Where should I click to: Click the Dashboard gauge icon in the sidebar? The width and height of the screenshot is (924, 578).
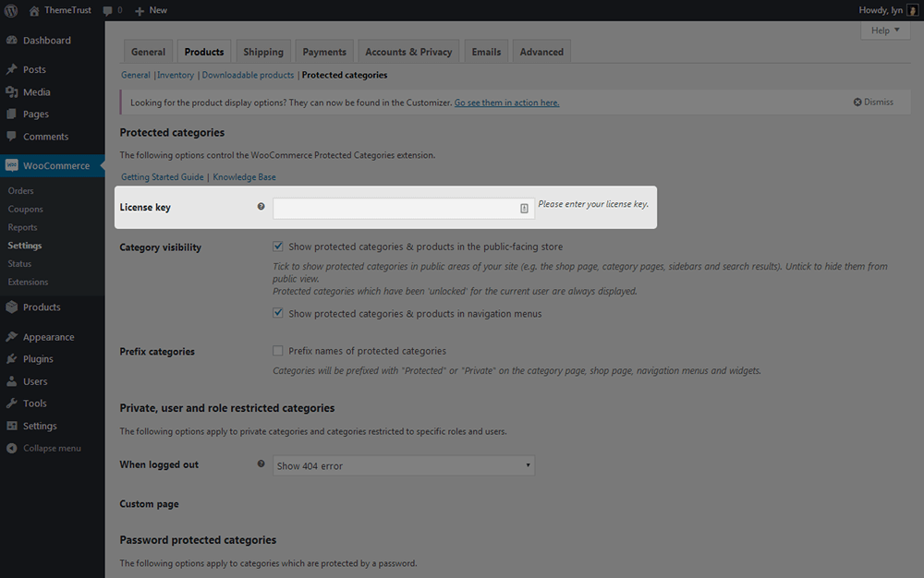[12, 40]
